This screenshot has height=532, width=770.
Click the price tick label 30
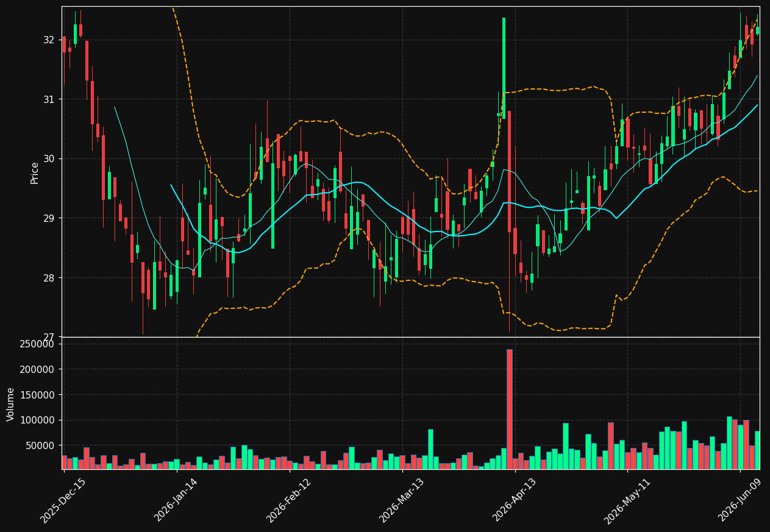(49, 159)
